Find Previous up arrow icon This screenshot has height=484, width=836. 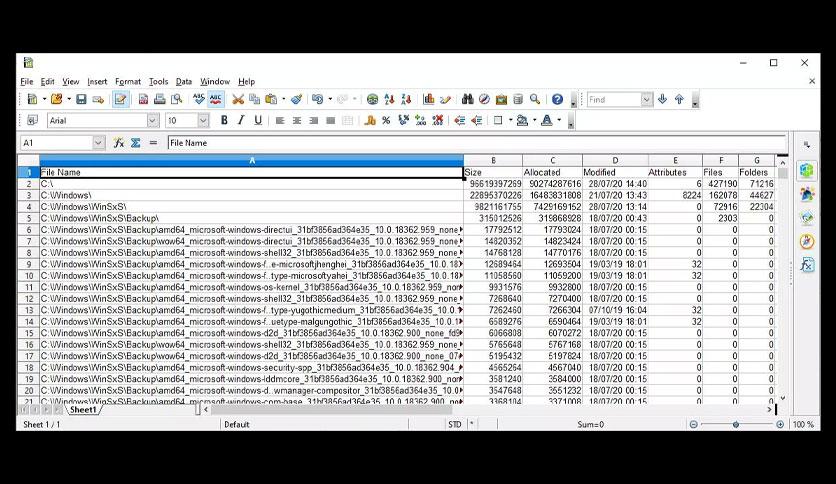(679, 99)
